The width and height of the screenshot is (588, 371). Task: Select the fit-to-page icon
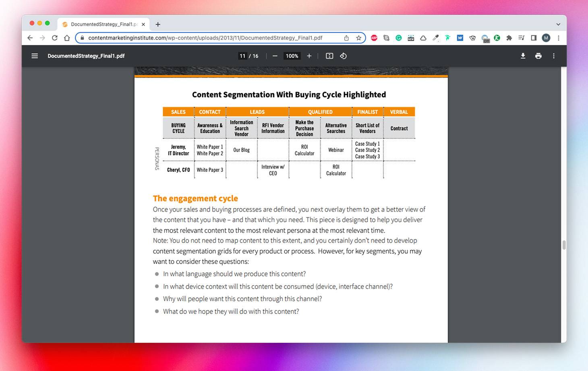(329, 56)
